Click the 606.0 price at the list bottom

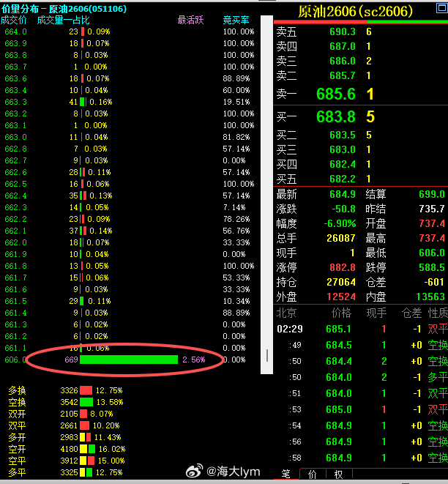[15, 360]
